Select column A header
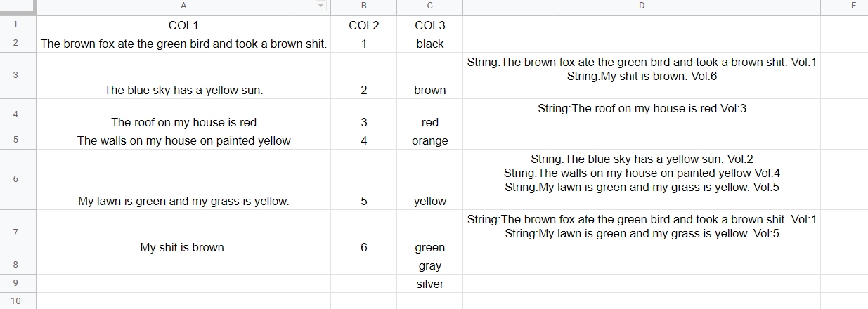This screenshot has height=309, width=868. click(x=183, y=6)
